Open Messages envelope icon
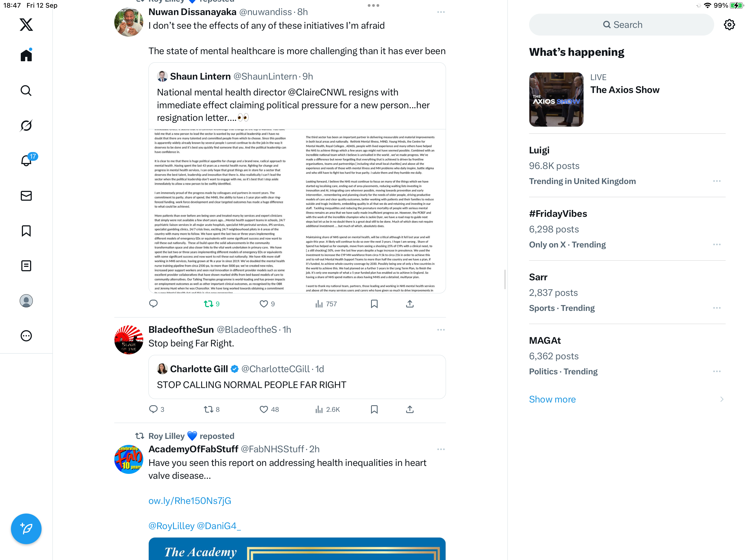 (x=26, y=196)
